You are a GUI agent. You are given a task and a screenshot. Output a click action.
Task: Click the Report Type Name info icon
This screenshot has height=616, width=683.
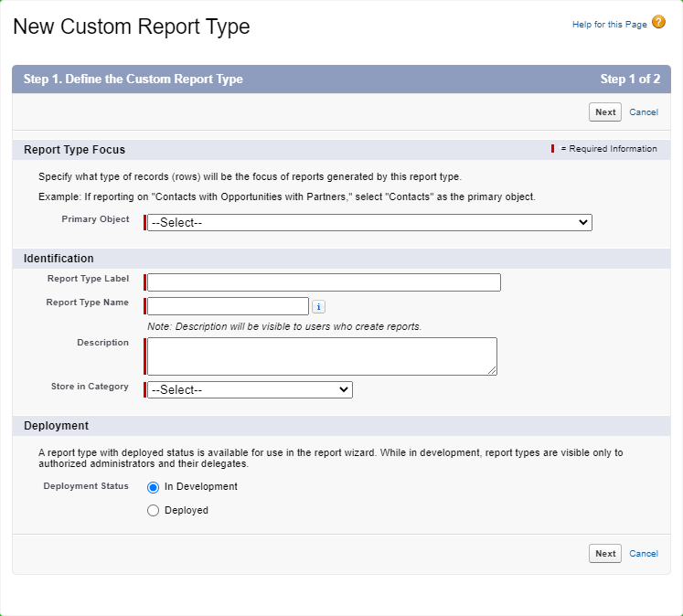coord(318,307)
